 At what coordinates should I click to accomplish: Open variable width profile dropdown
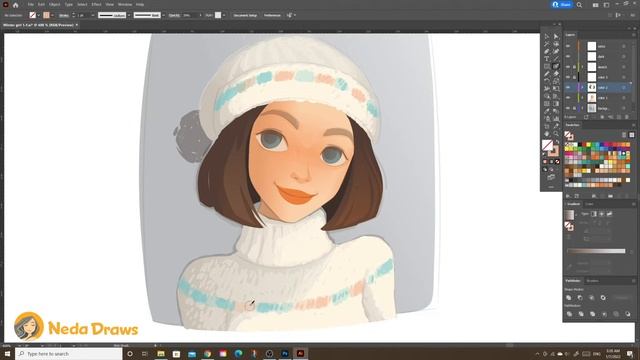[x=129, y=15]
